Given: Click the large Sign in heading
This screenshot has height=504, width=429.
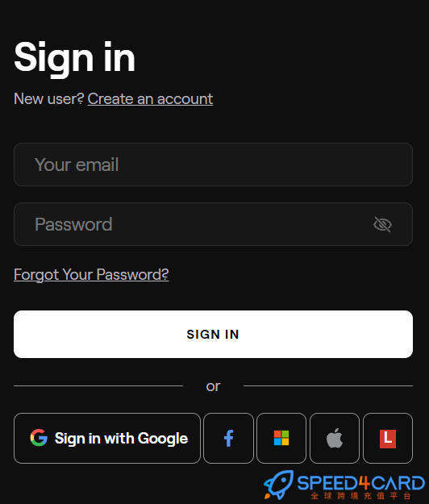Looking at the screenshot, I should coord(74,59).
